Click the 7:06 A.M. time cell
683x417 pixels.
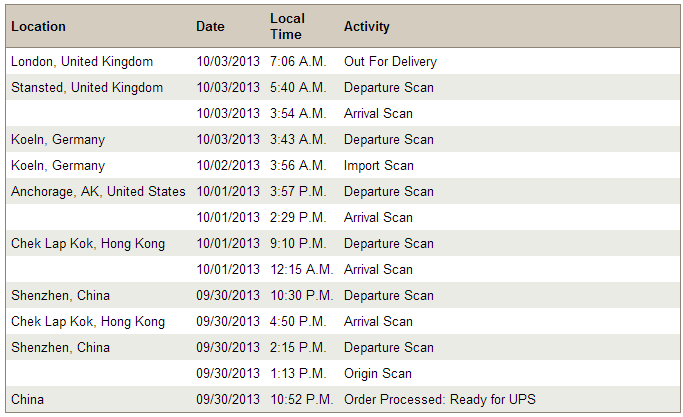point(298,62)
